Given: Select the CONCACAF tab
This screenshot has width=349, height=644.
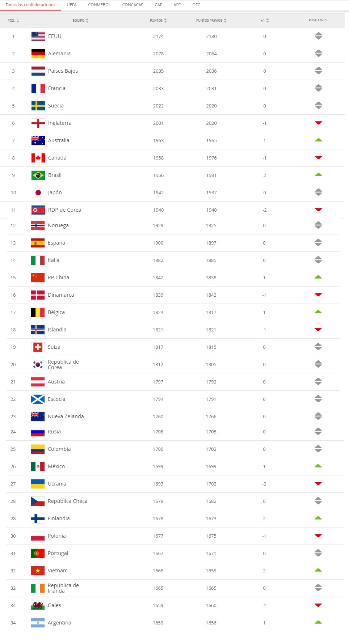Looking at the screenshot, I should click(x=133, y=5).
